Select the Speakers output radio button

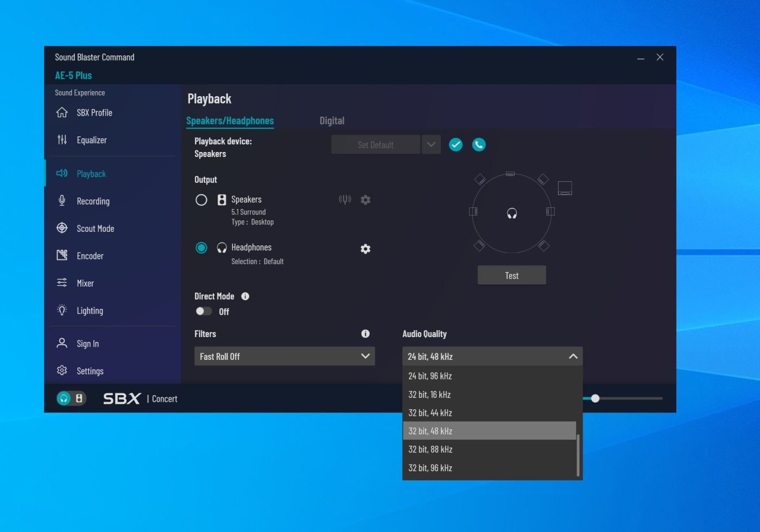point(201,200)
